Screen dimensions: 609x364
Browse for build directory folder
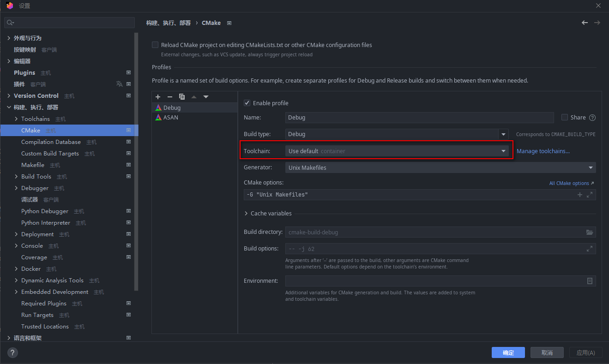tap(590, 232)
